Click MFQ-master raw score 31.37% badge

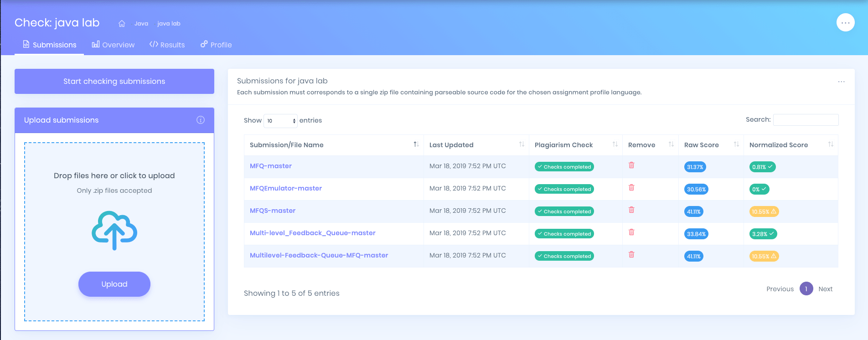pos(695,167)
